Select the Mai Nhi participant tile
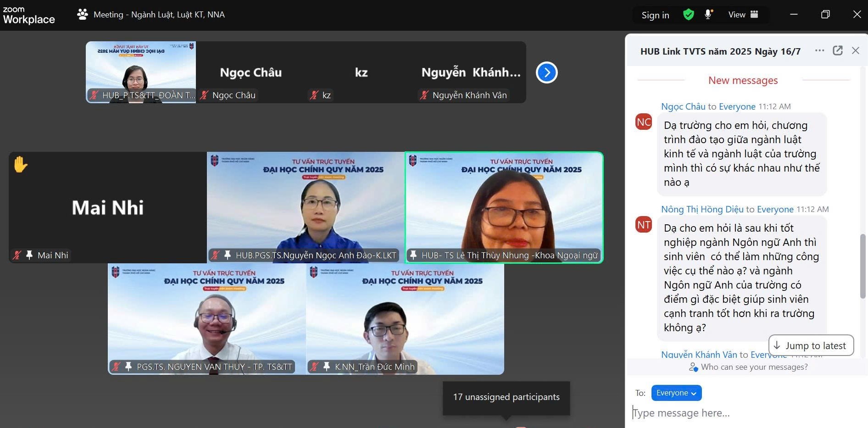Viewport: 868px width, 428px height. coord(108,207)
